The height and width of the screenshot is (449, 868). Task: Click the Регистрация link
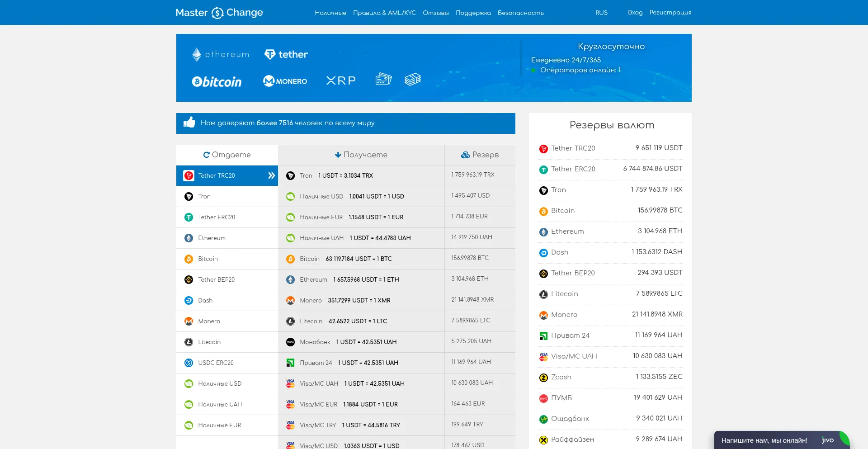coord(670,12)
